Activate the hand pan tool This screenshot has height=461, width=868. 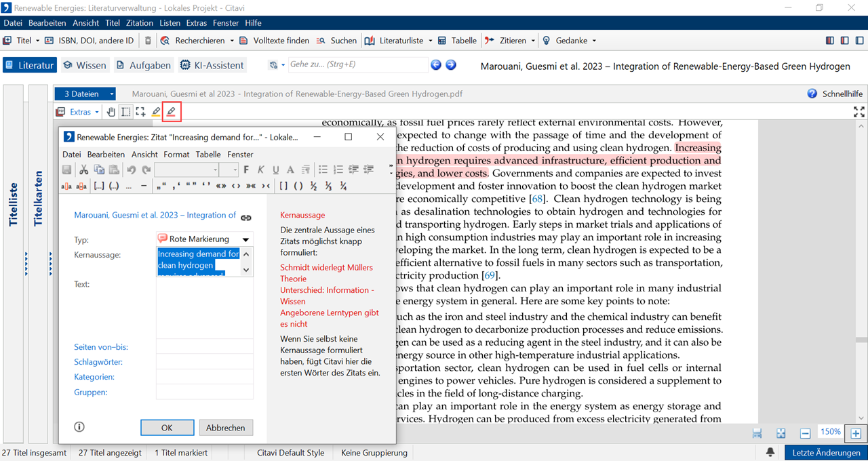pyautogui.click(x=111, y=112)
